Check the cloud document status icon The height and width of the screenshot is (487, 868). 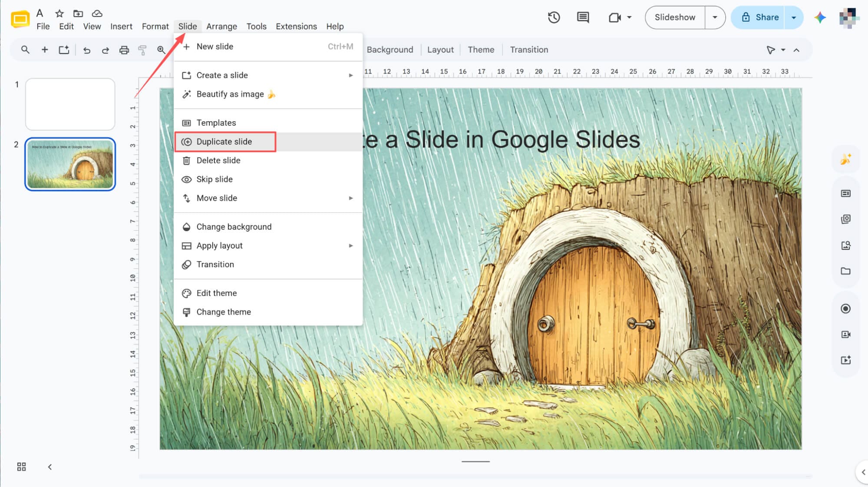(x=97, y=13)
